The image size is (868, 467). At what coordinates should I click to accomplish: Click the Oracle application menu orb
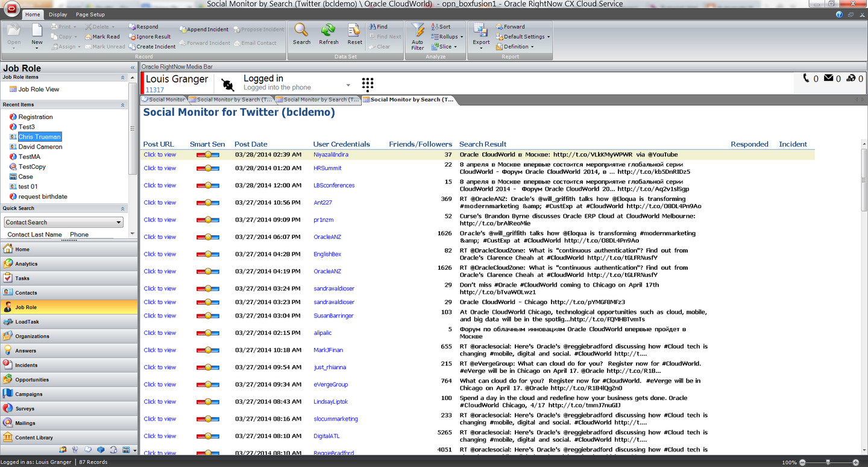point(11,10)
